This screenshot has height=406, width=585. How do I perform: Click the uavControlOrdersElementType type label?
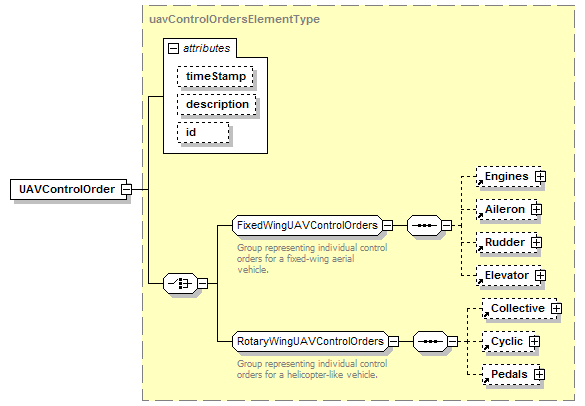(x=234, y=19)
